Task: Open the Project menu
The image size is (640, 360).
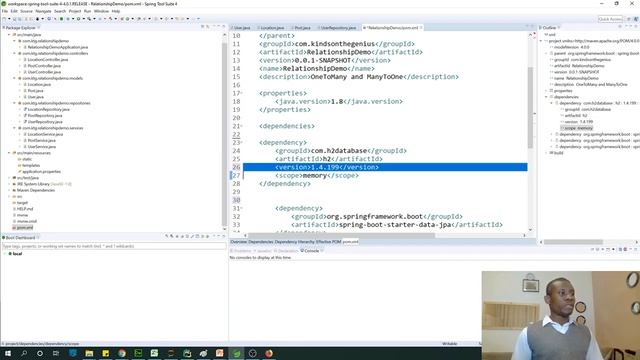Action: coord(75,11)
